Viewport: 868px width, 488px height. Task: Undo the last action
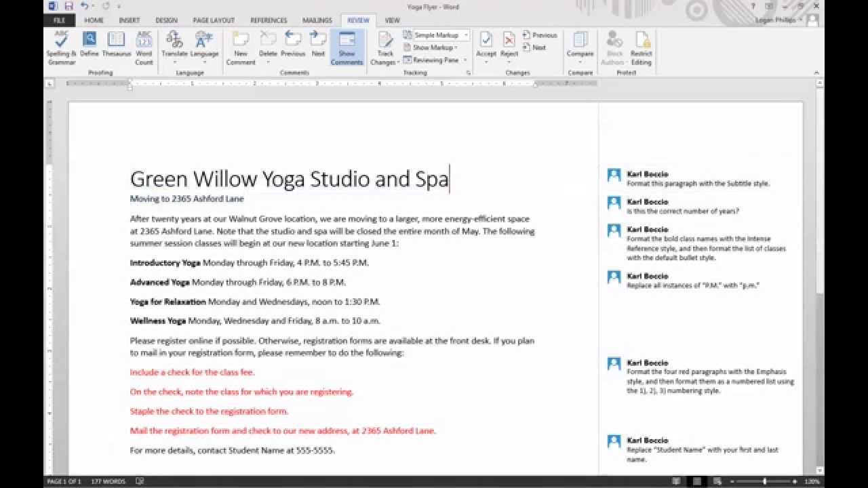[x=84, y=6]
